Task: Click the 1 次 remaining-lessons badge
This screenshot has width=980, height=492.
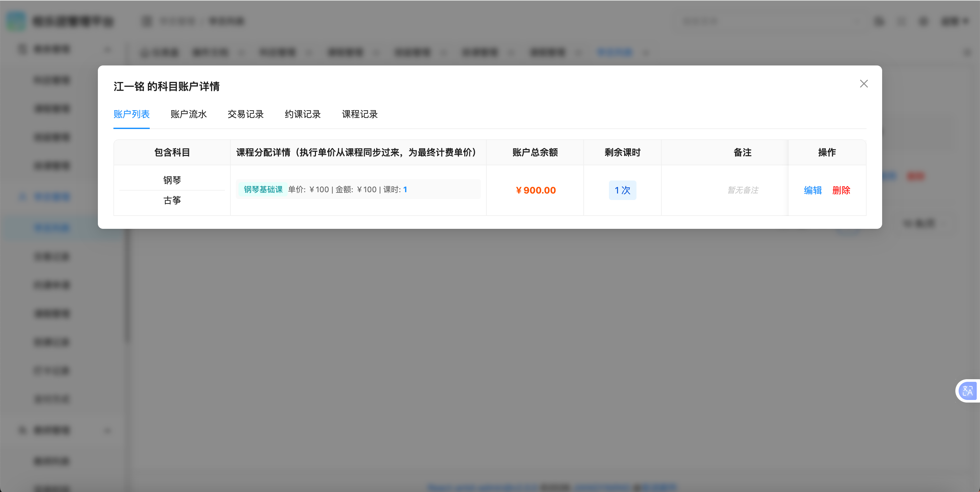Action: (x=623, y=190)
